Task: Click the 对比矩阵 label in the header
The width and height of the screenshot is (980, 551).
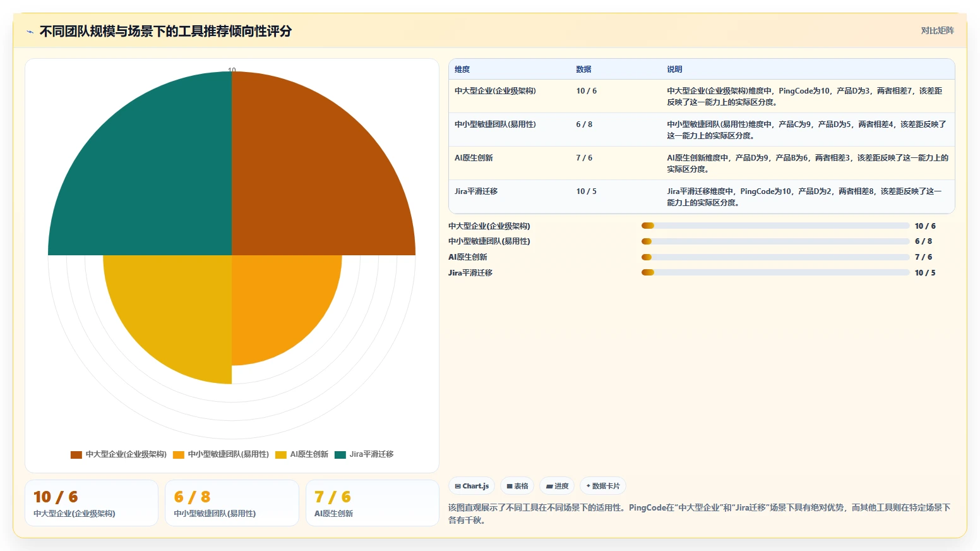Action: click(937, 30)
